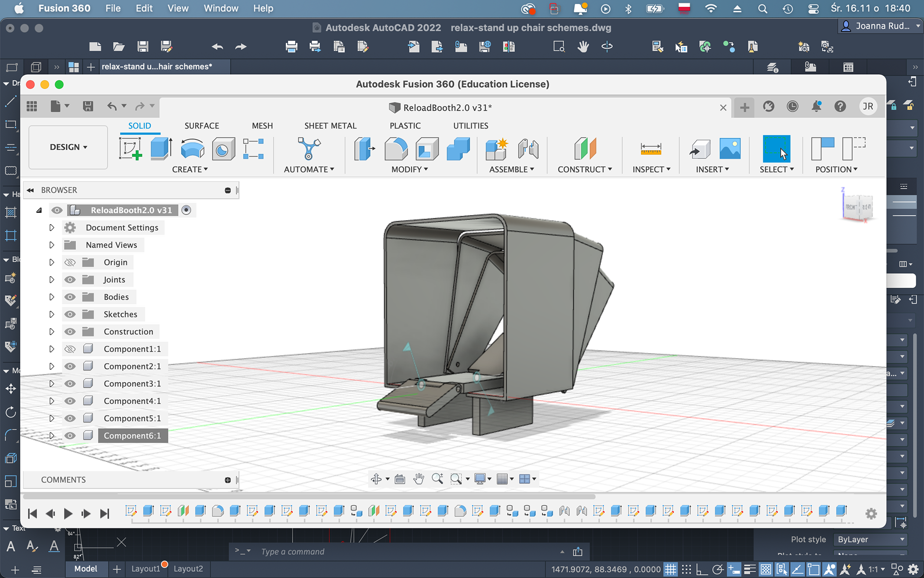Click the job status clock icon
The image size is (924, 578).
(792, 106)
